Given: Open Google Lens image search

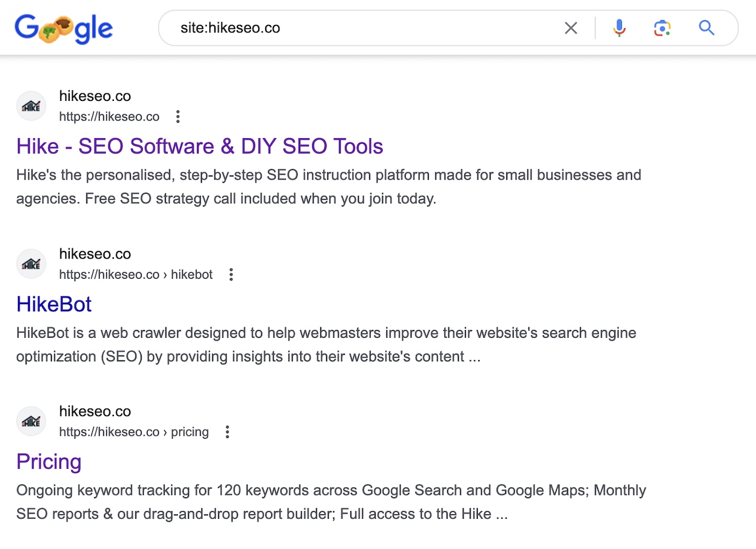Looking at the screenshot, I should click(x=663, y=28).
